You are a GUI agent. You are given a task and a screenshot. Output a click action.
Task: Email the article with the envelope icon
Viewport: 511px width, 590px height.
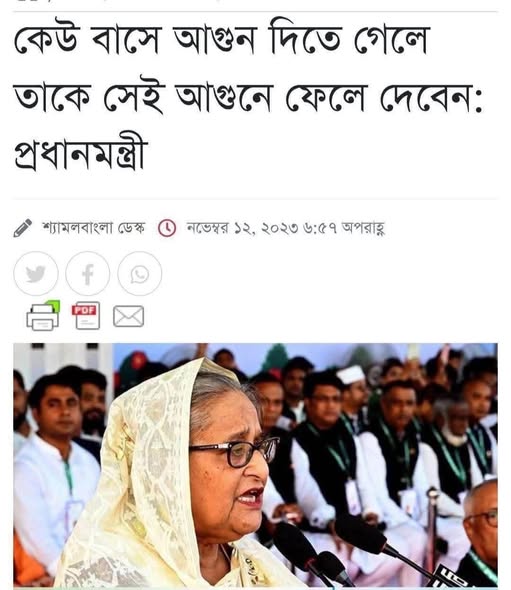[129, 316]
